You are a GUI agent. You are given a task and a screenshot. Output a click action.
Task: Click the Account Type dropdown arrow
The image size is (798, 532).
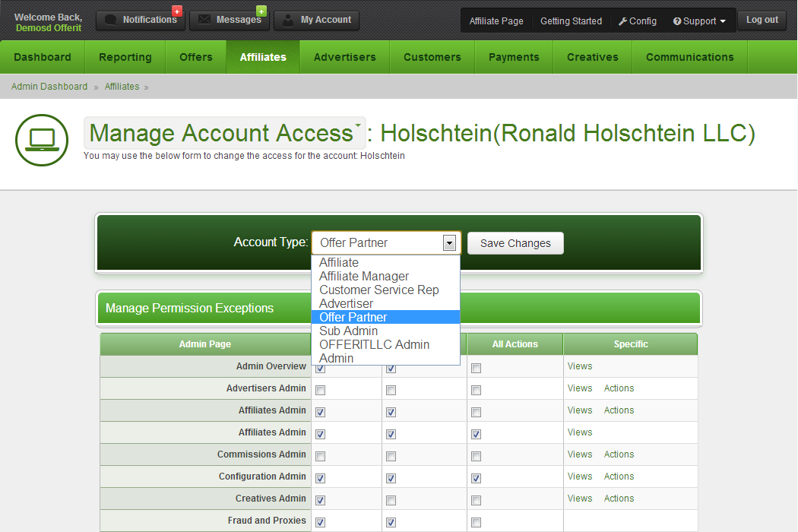(x=449, y=243)
